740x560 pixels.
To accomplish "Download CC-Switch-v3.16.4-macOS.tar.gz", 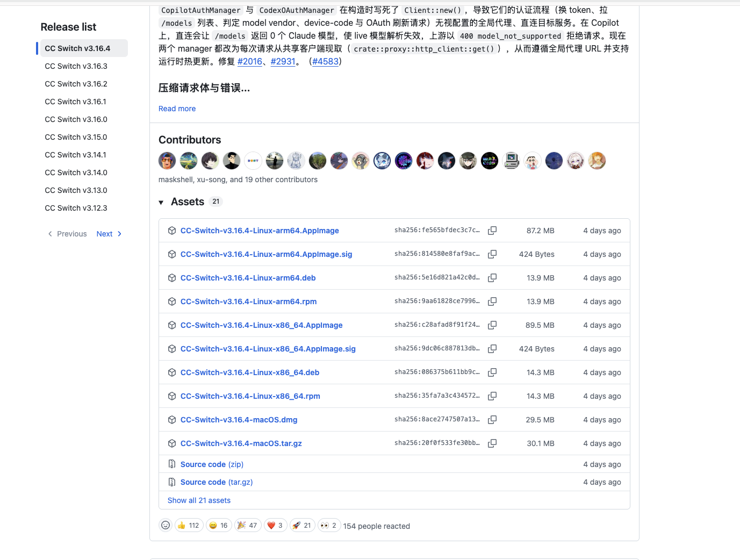I will 241,443.
